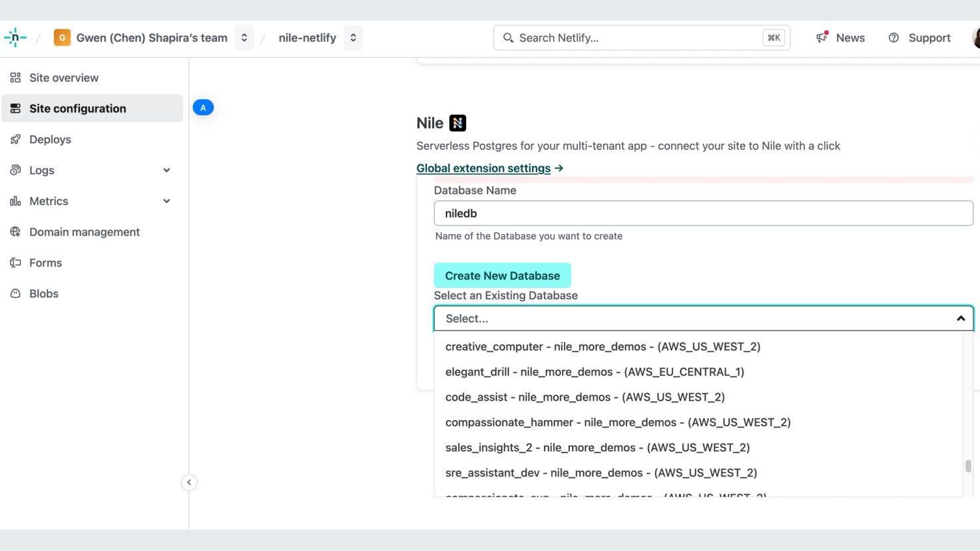
Task: Click the Support question mark icon
Action: tap(894, 38)
